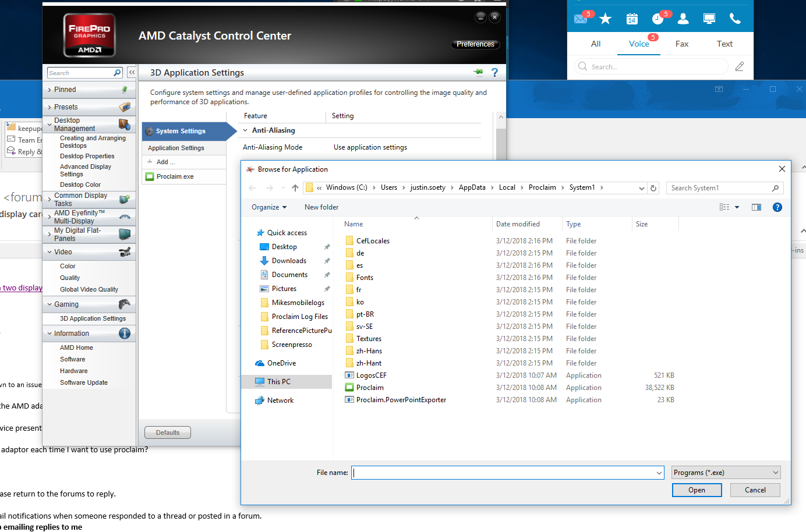Viewport: 806px width, 532px height.
Task: Click the star favorites icon
Action: (x=606, y=19)
